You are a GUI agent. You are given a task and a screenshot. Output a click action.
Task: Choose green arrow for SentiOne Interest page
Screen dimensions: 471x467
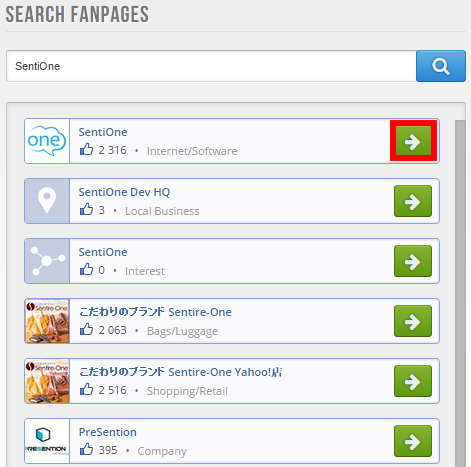pyautogui.click(x=413, y=261)
